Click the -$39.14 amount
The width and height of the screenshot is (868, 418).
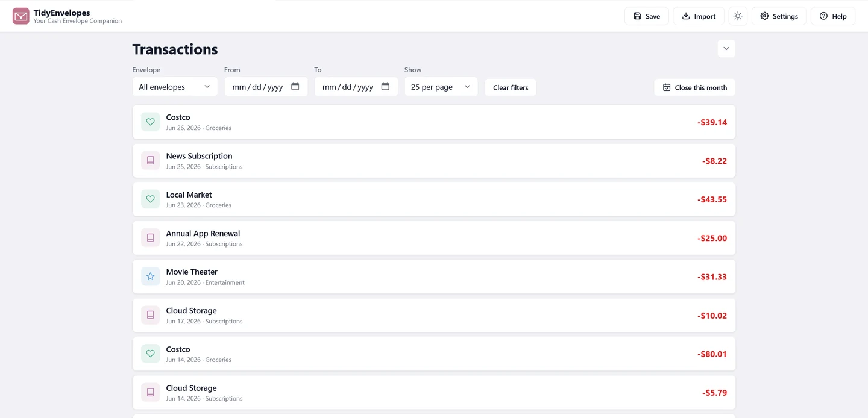click(x=712, y=122)
